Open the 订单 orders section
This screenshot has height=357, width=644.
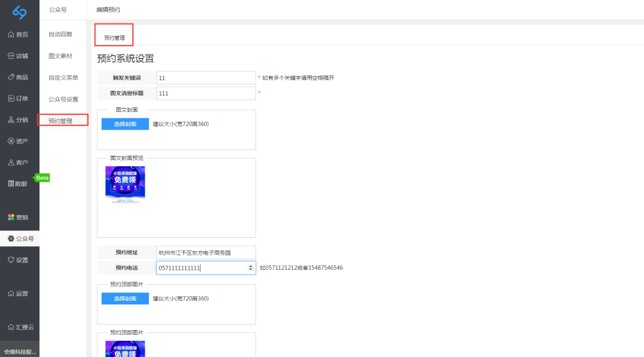tap(19, 98)
